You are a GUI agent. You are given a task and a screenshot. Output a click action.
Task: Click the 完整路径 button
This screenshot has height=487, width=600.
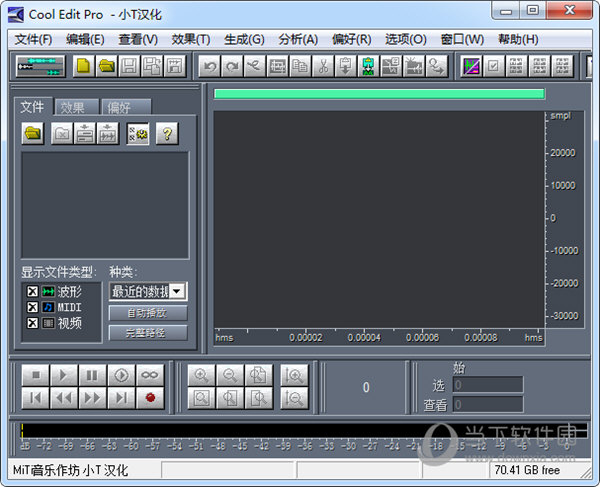pyautogui.click(x=148, y=333)
